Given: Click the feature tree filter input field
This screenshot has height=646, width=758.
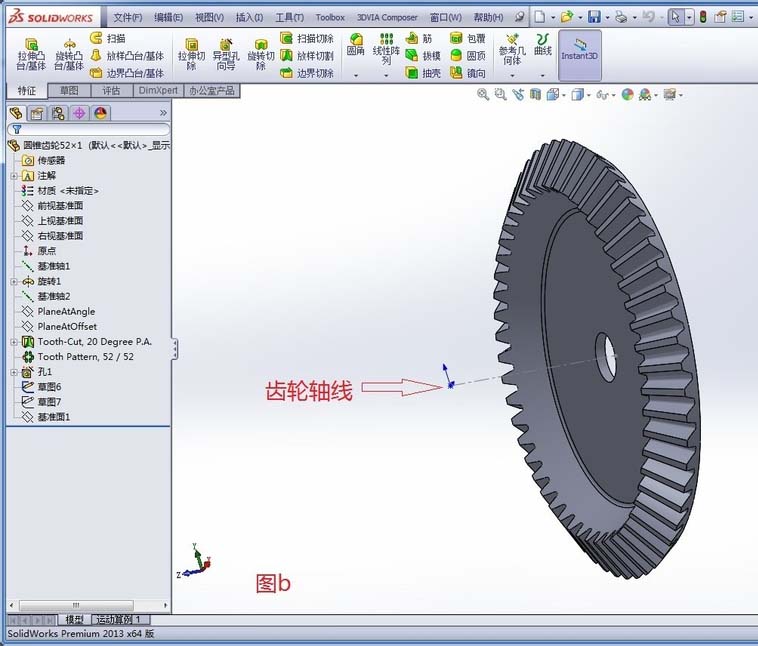Looking at the screenshot, I should (x=89, y=129).
